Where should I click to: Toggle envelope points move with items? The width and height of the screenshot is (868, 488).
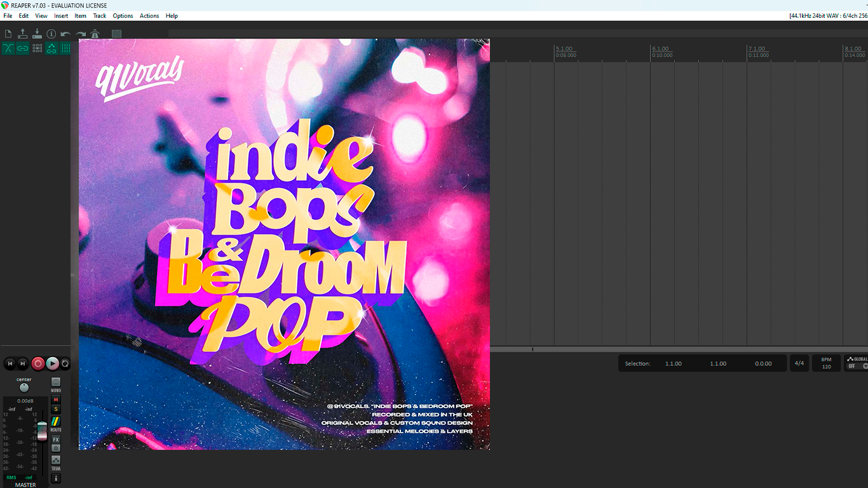tap(51, 48)
